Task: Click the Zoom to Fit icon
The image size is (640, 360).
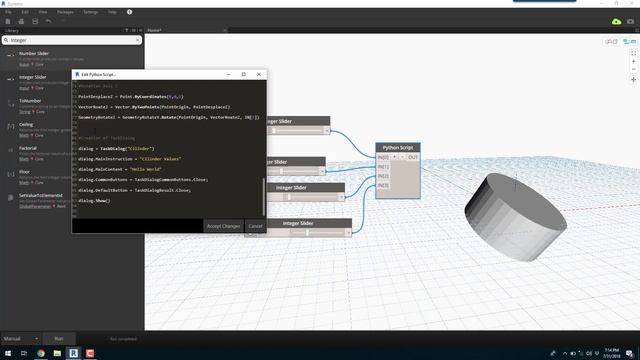Action: coord(633,53)
